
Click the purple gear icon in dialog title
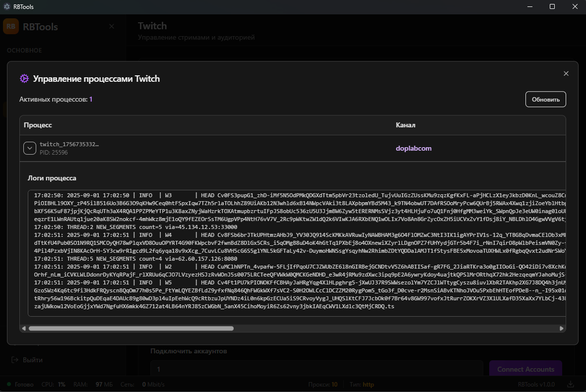point(24,79)
